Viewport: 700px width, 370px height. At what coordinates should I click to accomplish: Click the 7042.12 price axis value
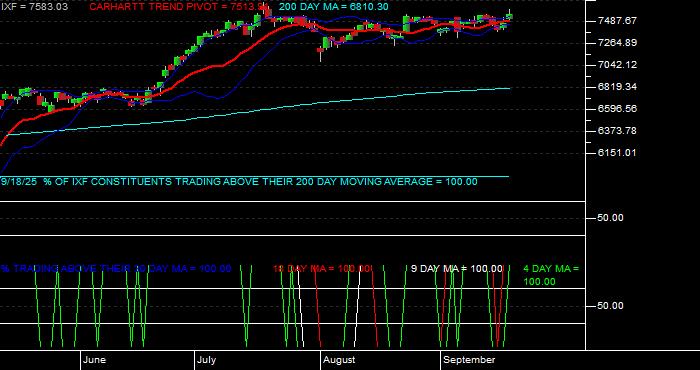(617, 65)
